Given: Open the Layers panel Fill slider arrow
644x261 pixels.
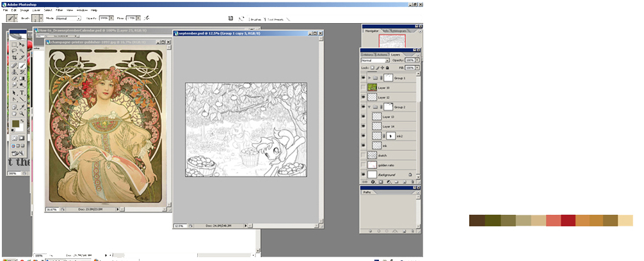Looking at the screenshot, I should 417,68.
